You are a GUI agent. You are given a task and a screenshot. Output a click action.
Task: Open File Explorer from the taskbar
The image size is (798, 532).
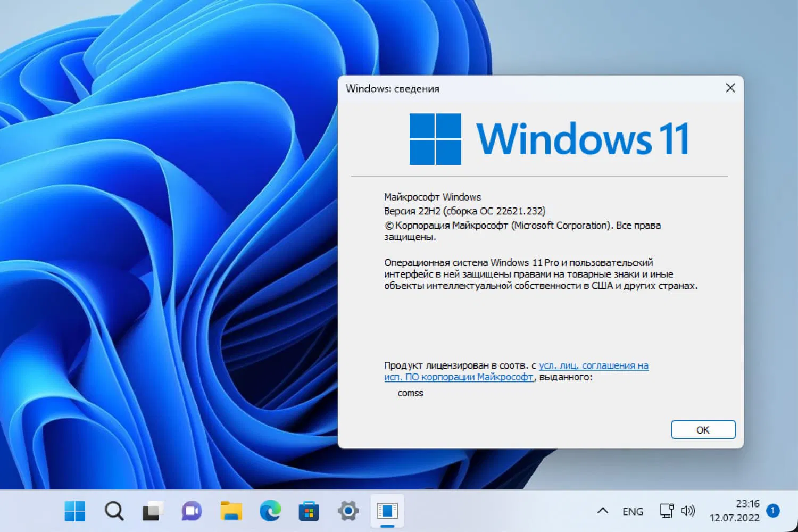coord(230,511)
